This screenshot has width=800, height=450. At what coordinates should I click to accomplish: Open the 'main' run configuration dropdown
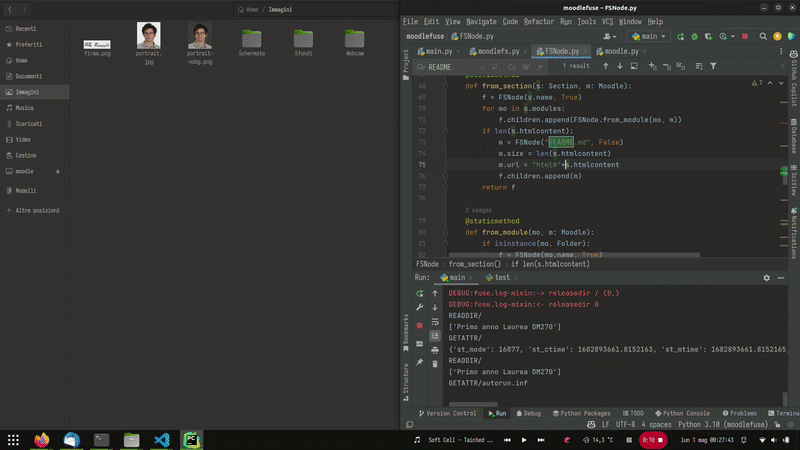click(x=648, y=36)
